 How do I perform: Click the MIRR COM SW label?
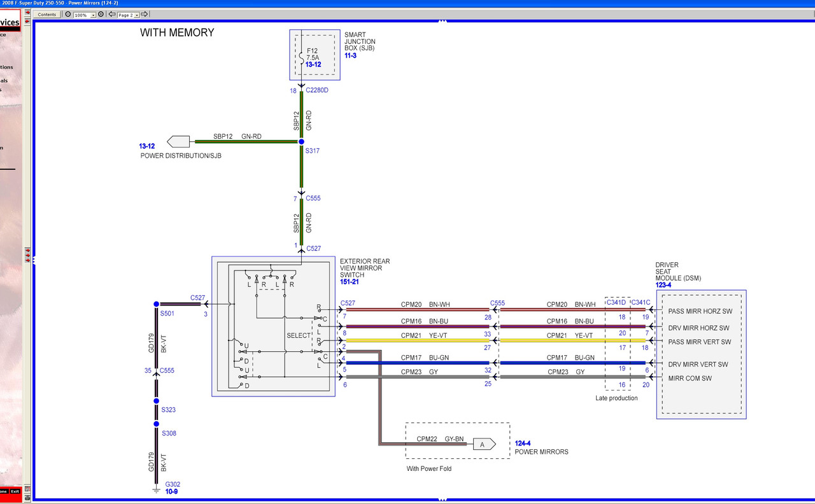tap(690, 379)
